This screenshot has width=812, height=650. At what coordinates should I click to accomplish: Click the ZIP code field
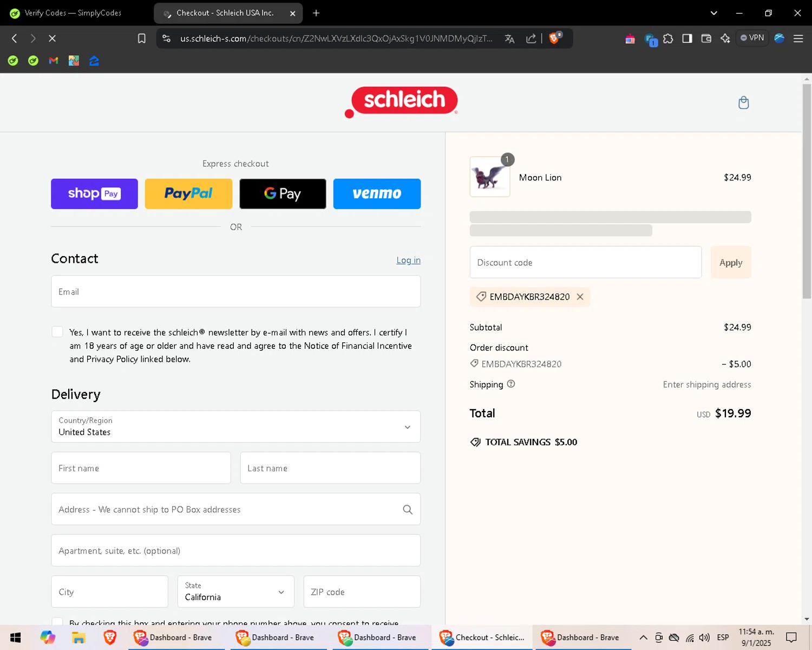(x=362, y=591)
